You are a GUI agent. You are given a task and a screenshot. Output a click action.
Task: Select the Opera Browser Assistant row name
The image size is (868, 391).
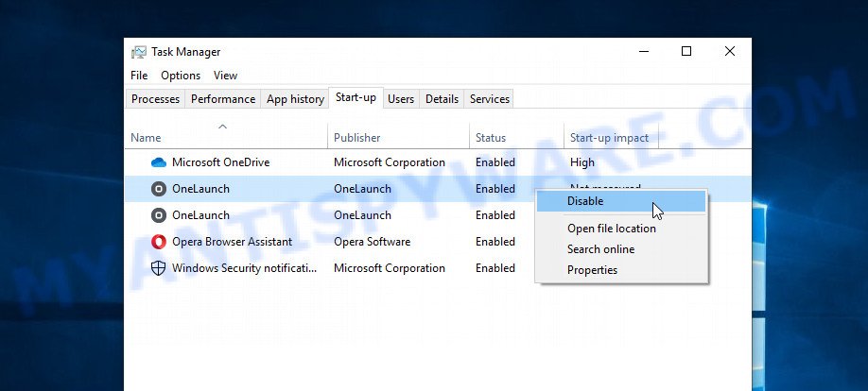click(x=232, y=242)
